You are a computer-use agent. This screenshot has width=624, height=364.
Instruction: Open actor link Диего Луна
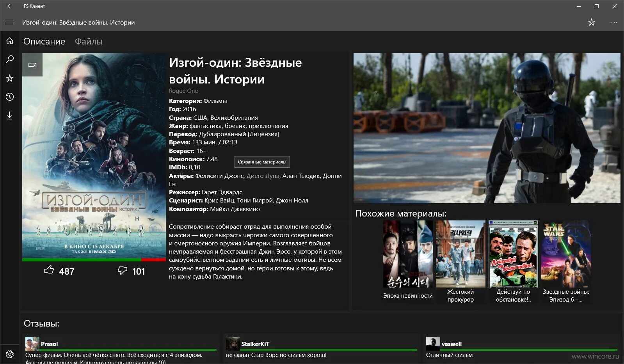(x=263, y=176)
